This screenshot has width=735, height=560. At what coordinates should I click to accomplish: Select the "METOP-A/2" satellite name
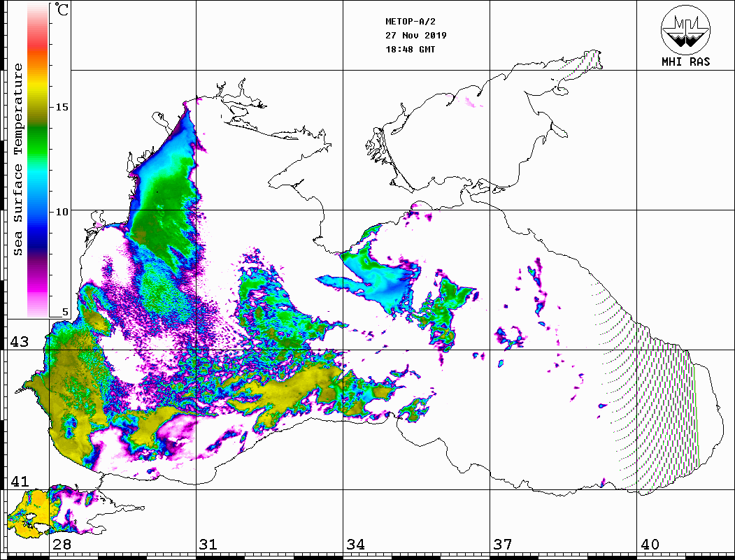[x=411, y=22]
